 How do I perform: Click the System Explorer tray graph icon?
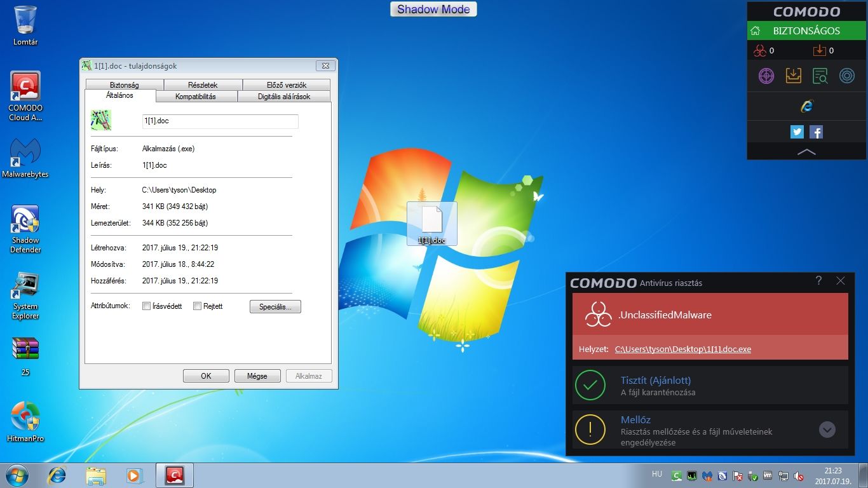[691, 476]
